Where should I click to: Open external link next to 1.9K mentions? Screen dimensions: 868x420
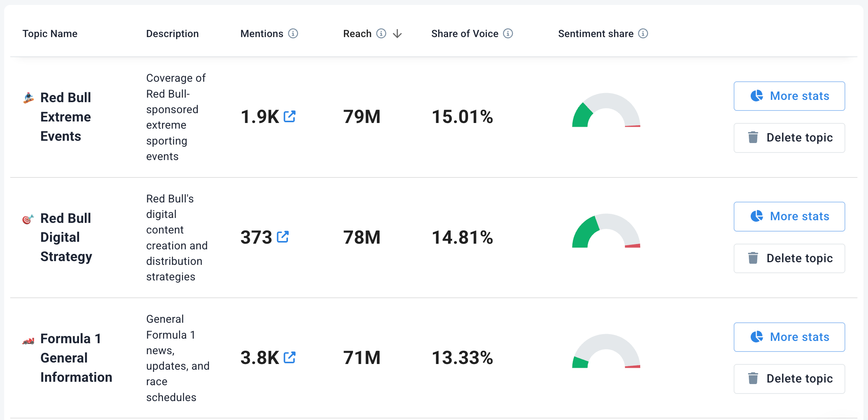(x=289, y=117)
